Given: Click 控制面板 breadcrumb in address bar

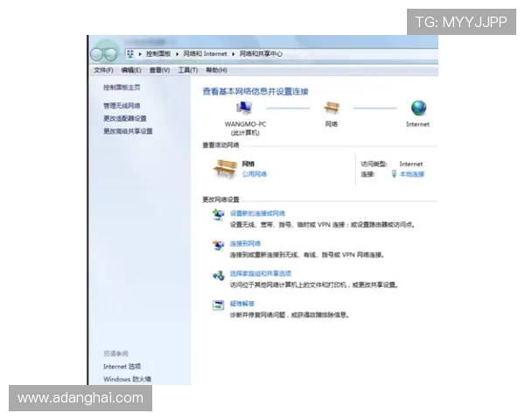Looking at the screenshot, I should [x=158, y=54].
